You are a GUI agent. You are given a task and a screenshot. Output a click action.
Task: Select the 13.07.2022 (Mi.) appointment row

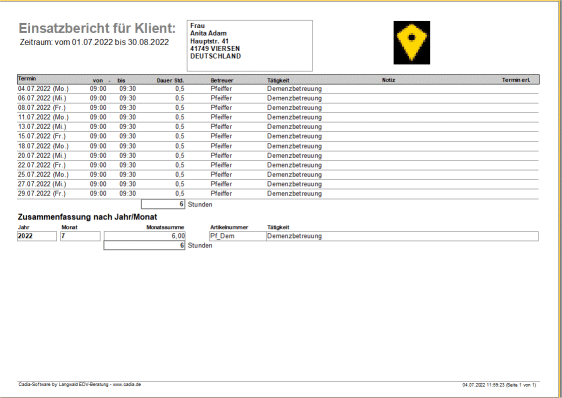[x=278, y=127]
